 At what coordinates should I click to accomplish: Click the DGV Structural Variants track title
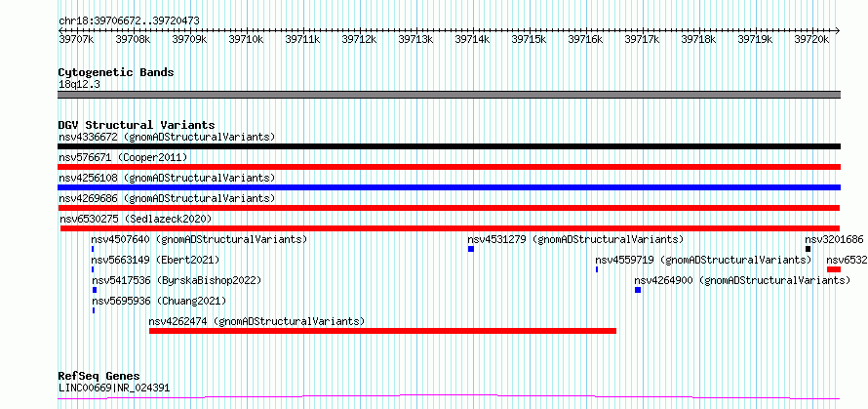pyautogui.click(x=137, y=125)
